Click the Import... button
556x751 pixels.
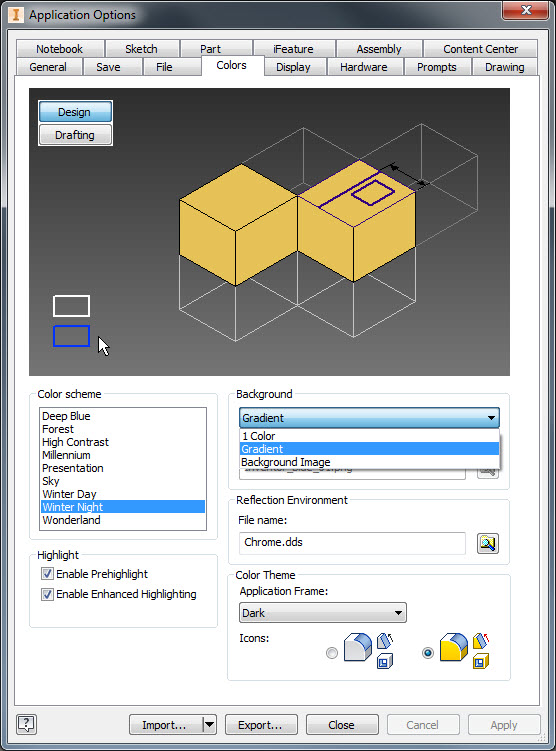(x=166, y=725)
